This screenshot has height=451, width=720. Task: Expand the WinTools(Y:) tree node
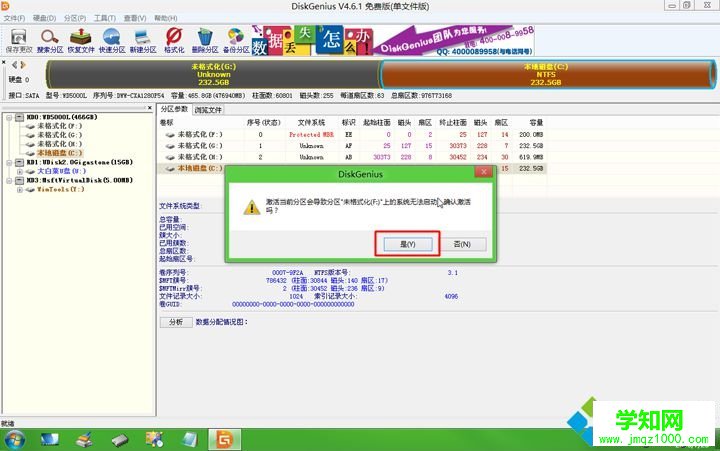[x=20, y=189]
